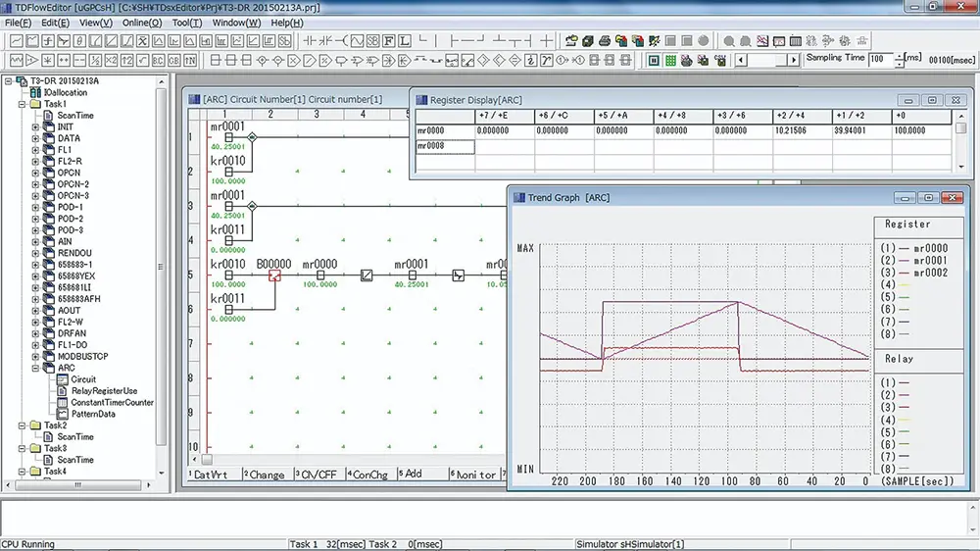980x551 pixels.
Task: Open the Tool(T) menu
Action: click(186, 23)
